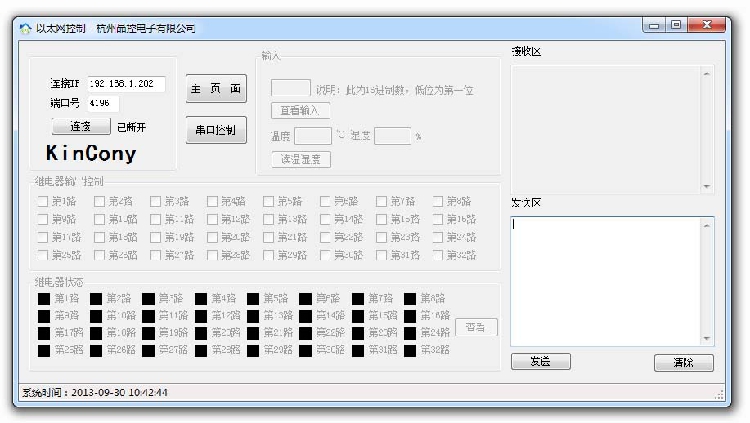
Task: Click inside the send area text box
Action: pyautogui.click(x=606, y=282)
